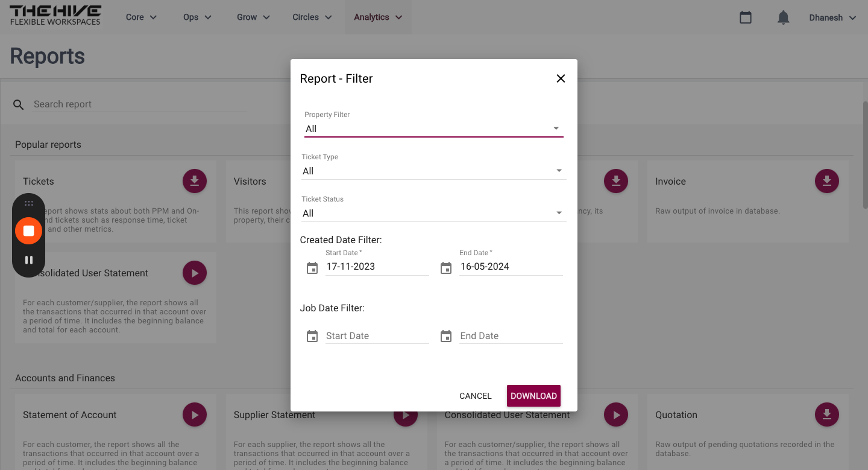Stop the screen recording
The width and height of the screenshot is (868, 470).
[x=28, y=230]
